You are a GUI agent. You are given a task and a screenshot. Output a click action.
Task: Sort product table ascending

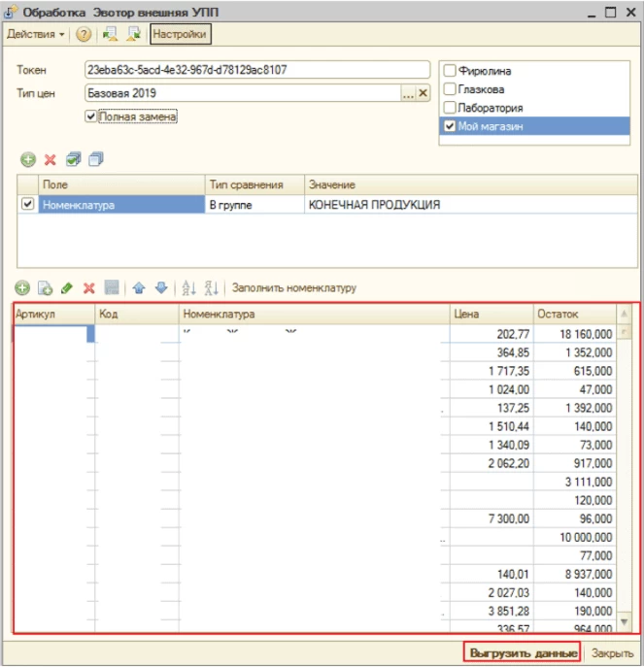point(188,288)
